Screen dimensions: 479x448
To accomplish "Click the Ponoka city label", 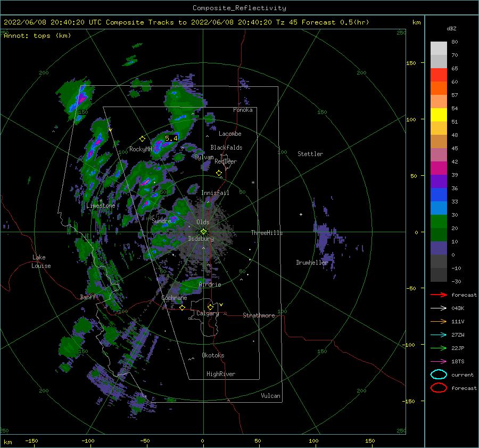I will point(243,110).
